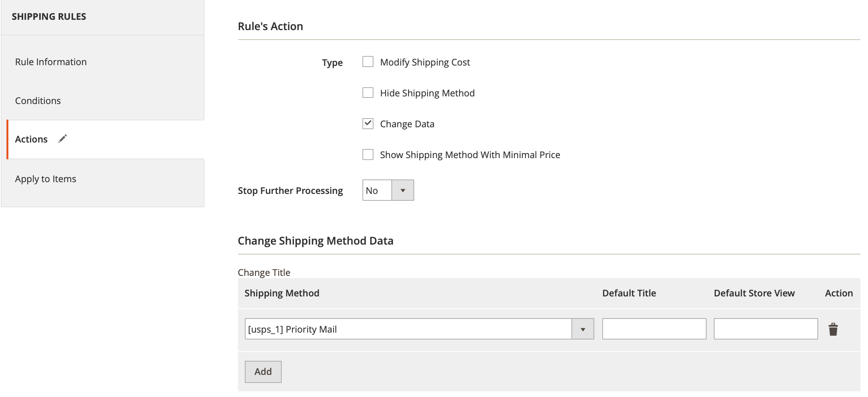Click the Rule's Action section heading

pos(270,26)
